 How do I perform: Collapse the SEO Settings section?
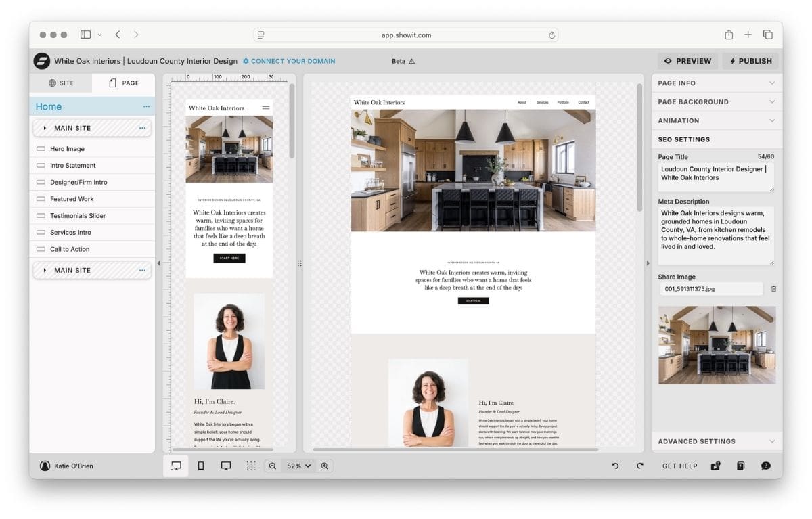pyautogui.click(x=717, y=139)
